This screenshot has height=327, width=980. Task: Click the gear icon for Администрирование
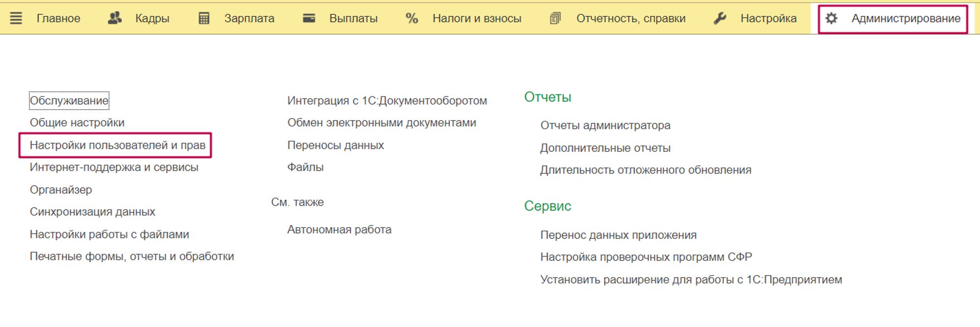[x=832, y=19]
